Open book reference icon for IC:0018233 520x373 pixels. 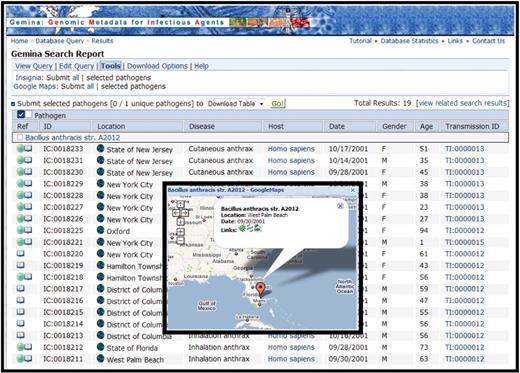click(28, 149)
